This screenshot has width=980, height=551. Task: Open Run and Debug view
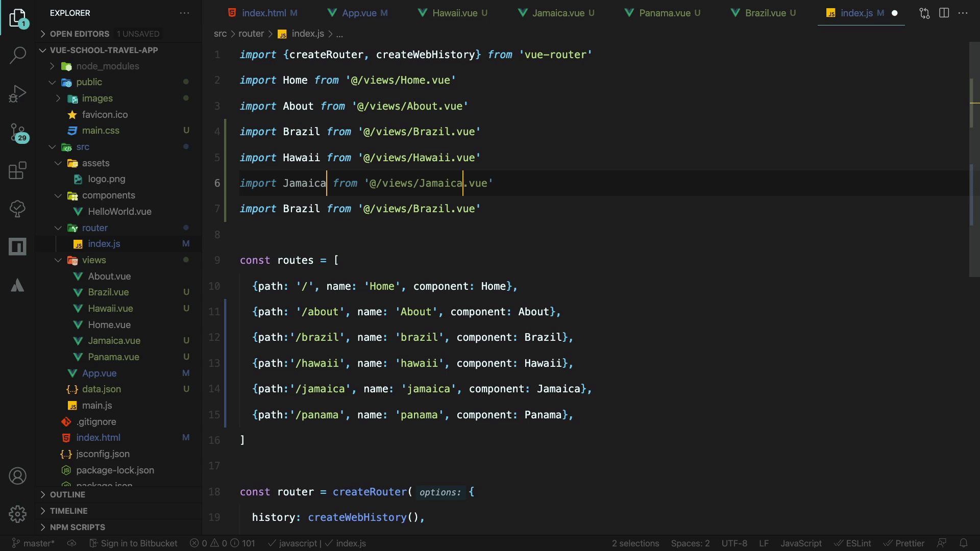click(17, 94)
